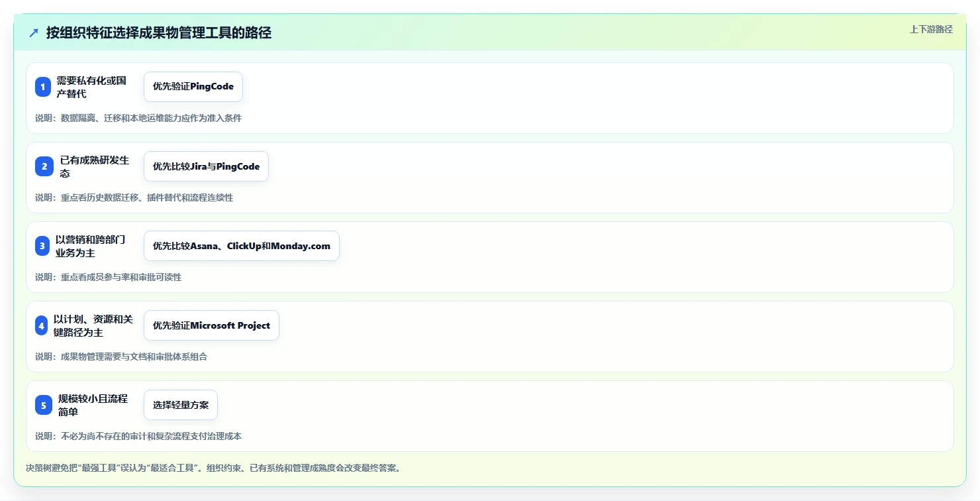The height and width of the screenshot is (501, 980).
Task: Select 优先比较Asana、ClickUp和Monday.com option
Action: [242, 246]
